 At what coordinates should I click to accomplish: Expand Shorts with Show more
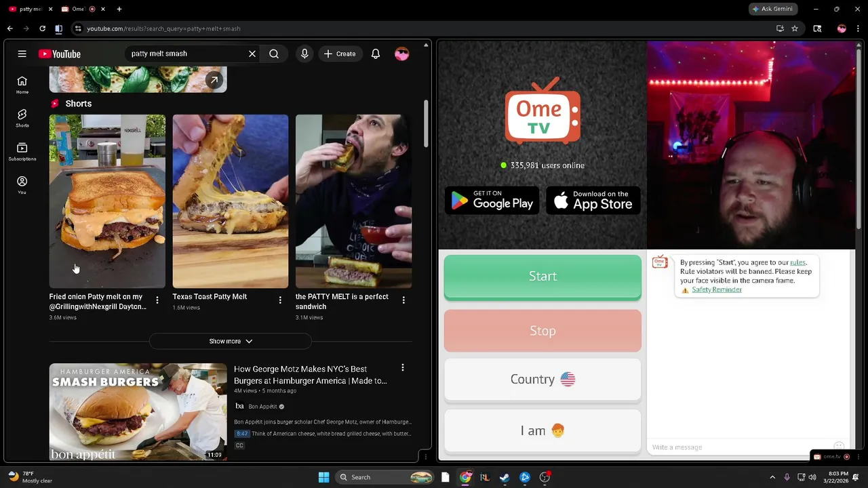(x=231, y=342)
